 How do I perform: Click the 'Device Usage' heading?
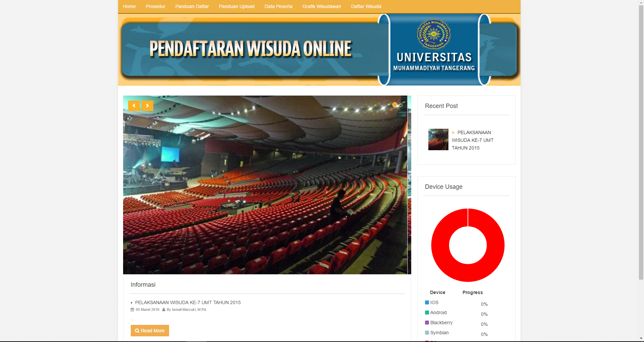click(x=444, y=187)
